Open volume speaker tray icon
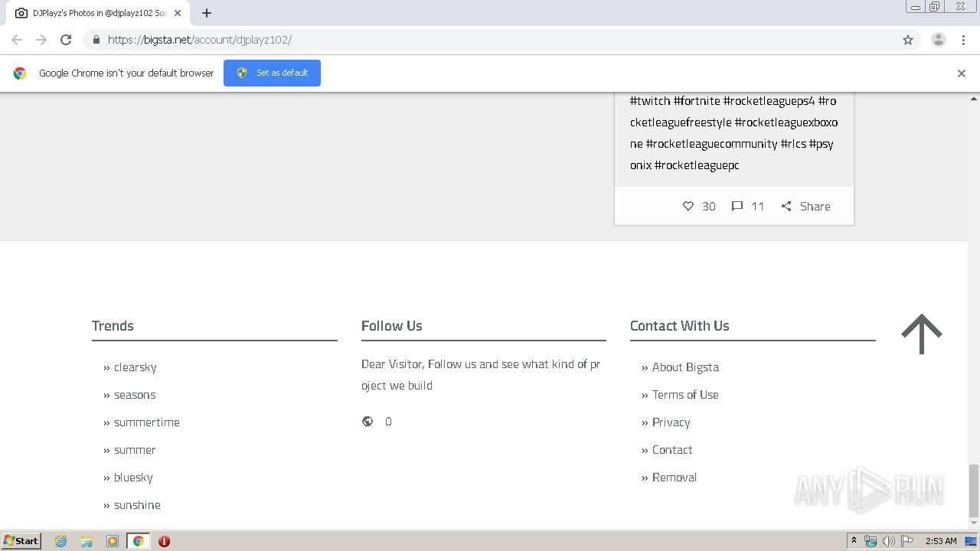 point(888,541)
